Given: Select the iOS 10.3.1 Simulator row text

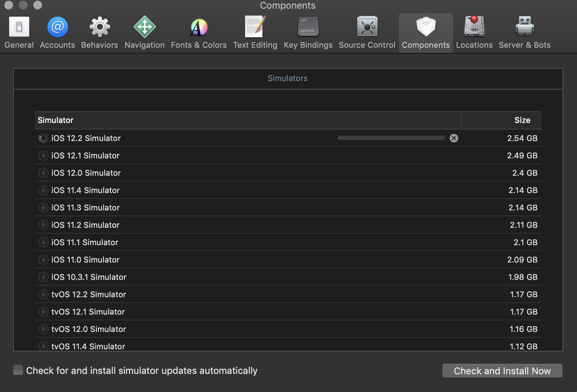Looking at the screenshot, I should pos(89,277).
